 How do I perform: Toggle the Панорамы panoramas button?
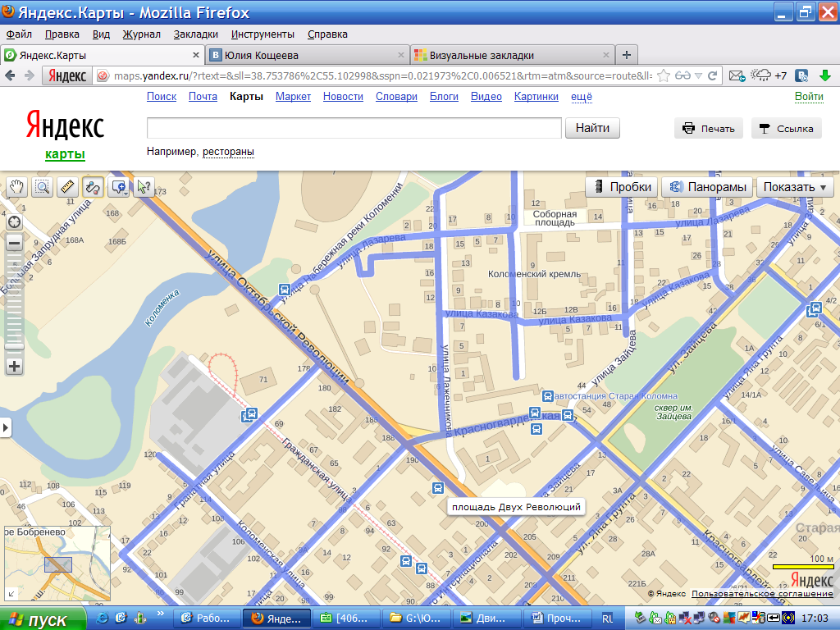point(708,187)
